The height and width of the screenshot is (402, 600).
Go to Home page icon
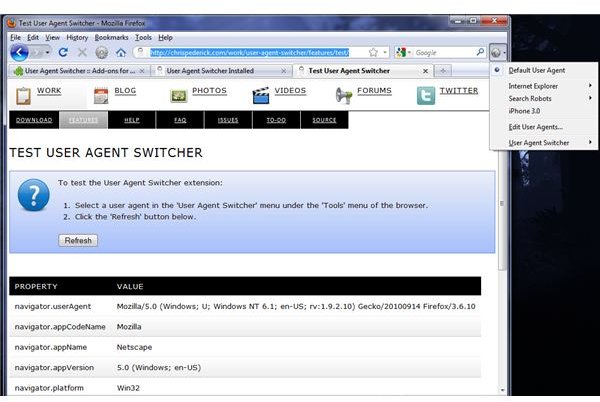pyautogui.click(x=121, y=52)
